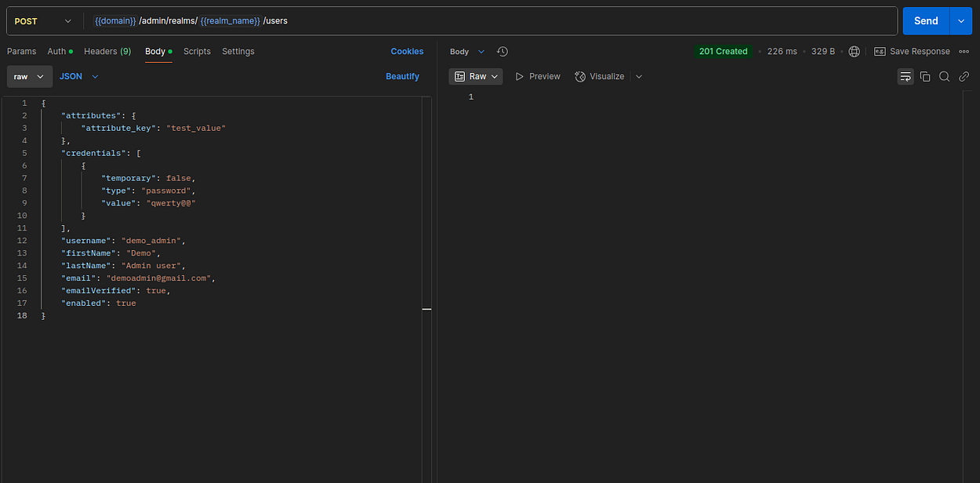Click the Visualize response icon

600,76
